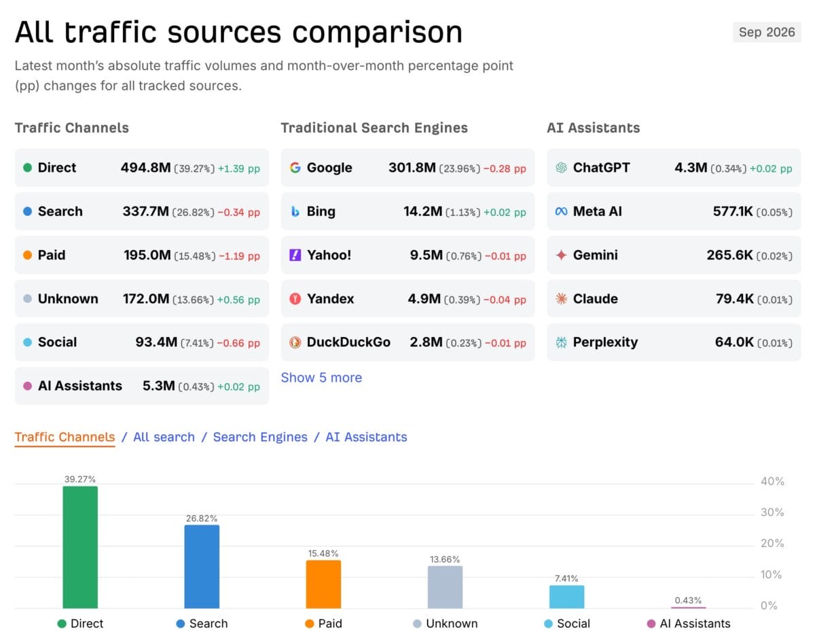815x644 pixels.
Task: Click the 265.6K Gemini value
Action: point(730,255)
